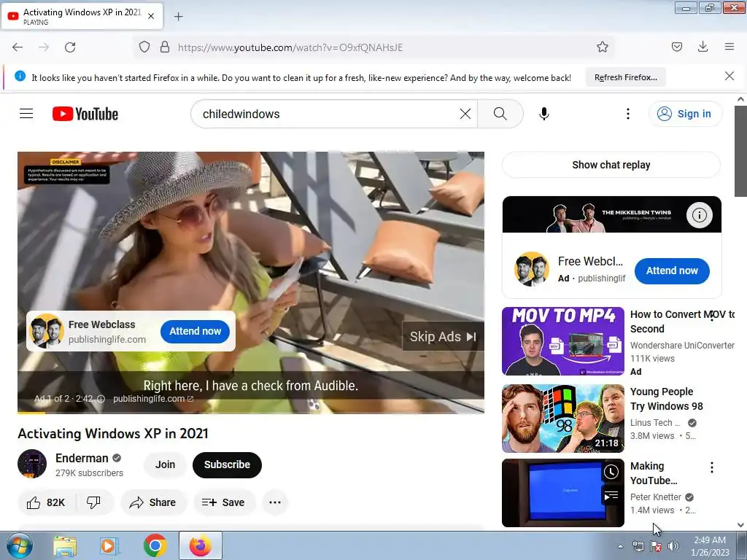Open the Young People Try Windows 98 thumbnail
This screenshot has width=747, height=560.
pyautogui.click(x=563, y=419)
